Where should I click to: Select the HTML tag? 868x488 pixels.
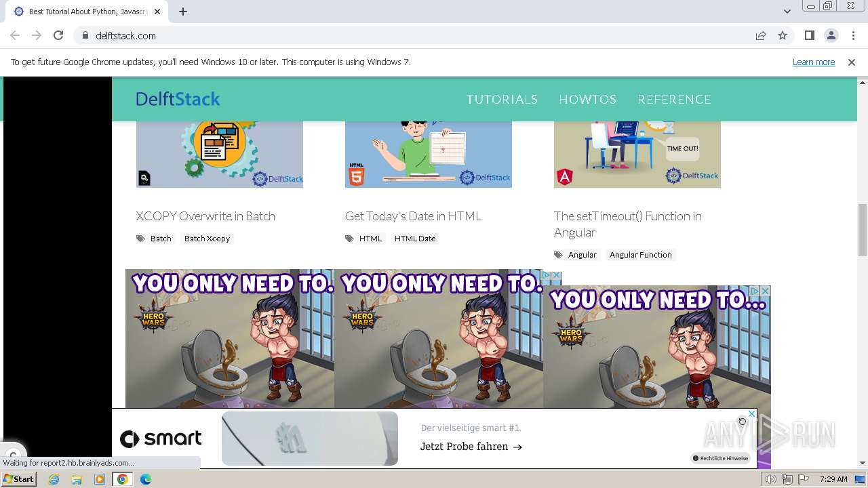coord(370,239)
